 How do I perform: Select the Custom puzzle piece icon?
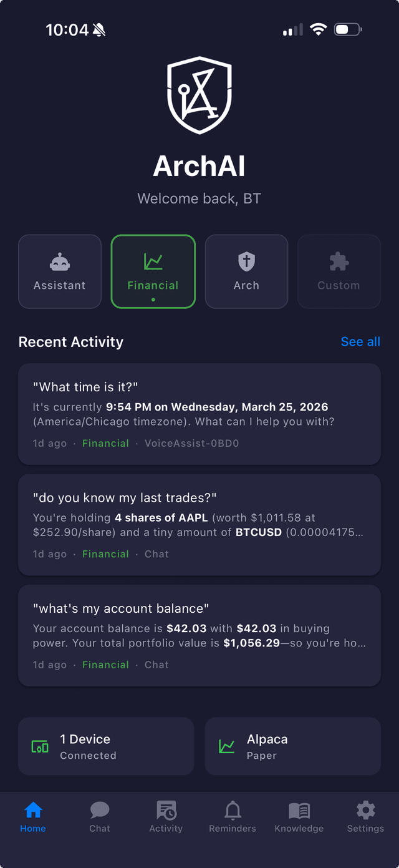[339, 261]
